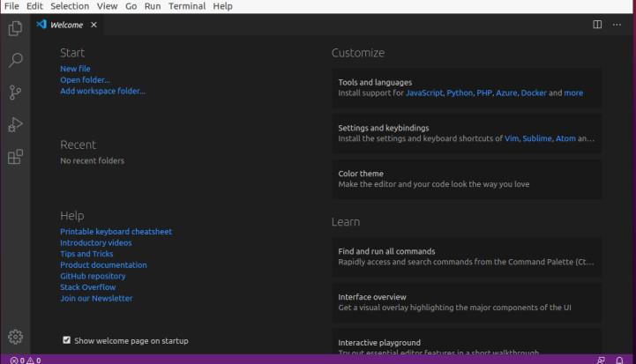Click the Tools and languages heading
The height and width of the screenshot is (364, 636).
click(375, 82)
